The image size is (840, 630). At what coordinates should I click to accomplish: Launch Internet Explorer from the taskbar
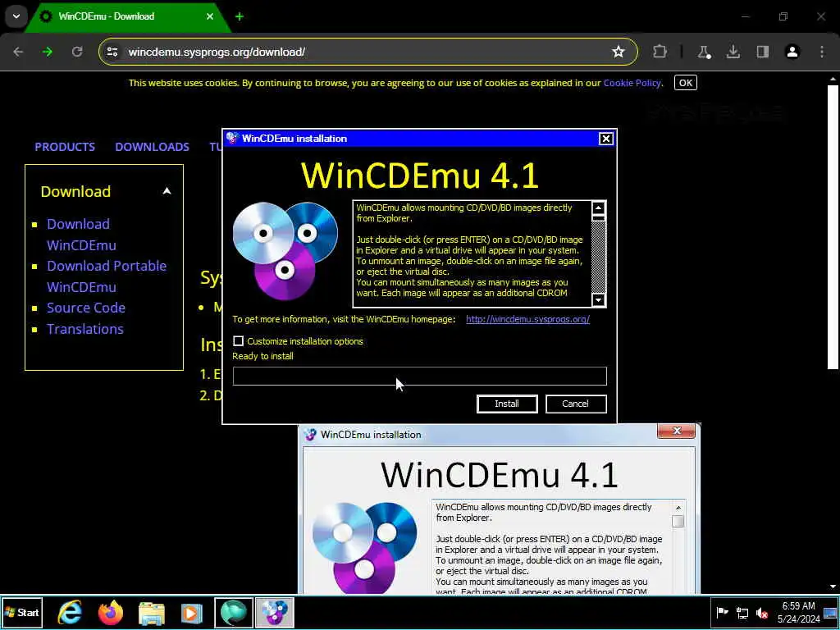71,613
